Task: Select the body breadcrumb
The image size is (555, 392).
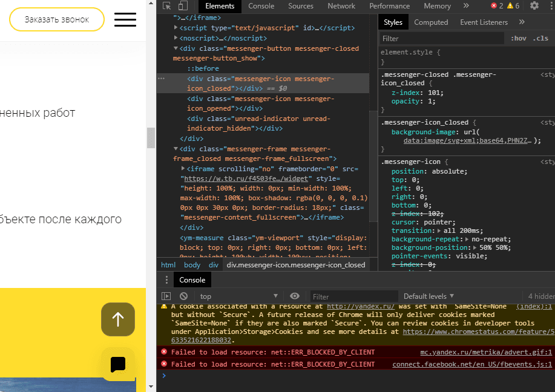Action: coord(192,265)
